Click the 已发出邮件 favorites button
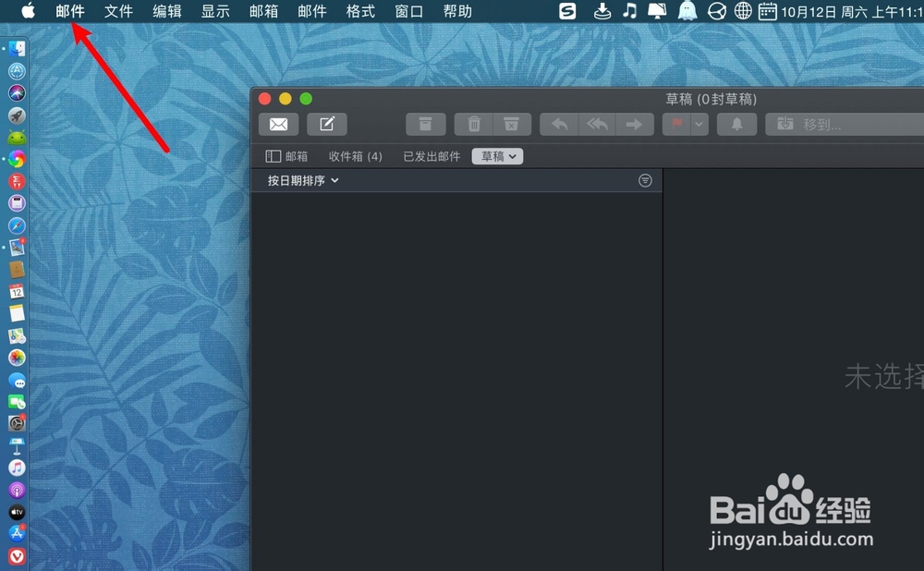This screenshot has width=924, height=571. 431,156
